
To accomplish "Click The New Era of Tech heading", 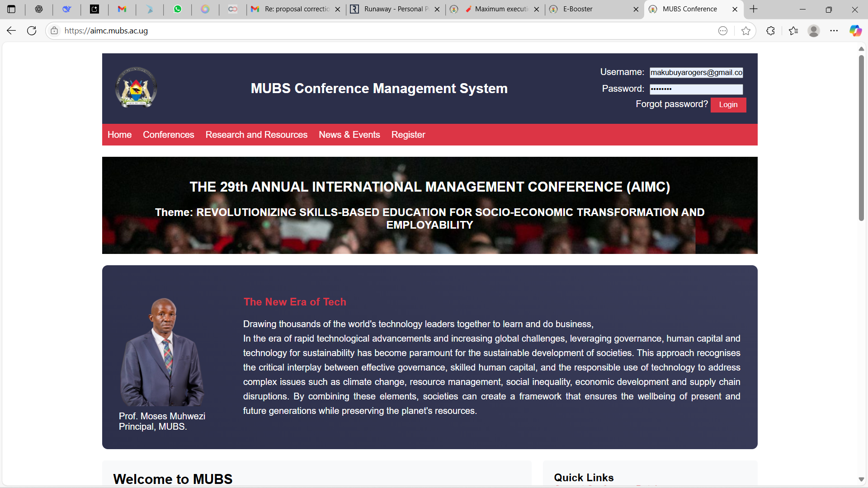I will [295, 302].
